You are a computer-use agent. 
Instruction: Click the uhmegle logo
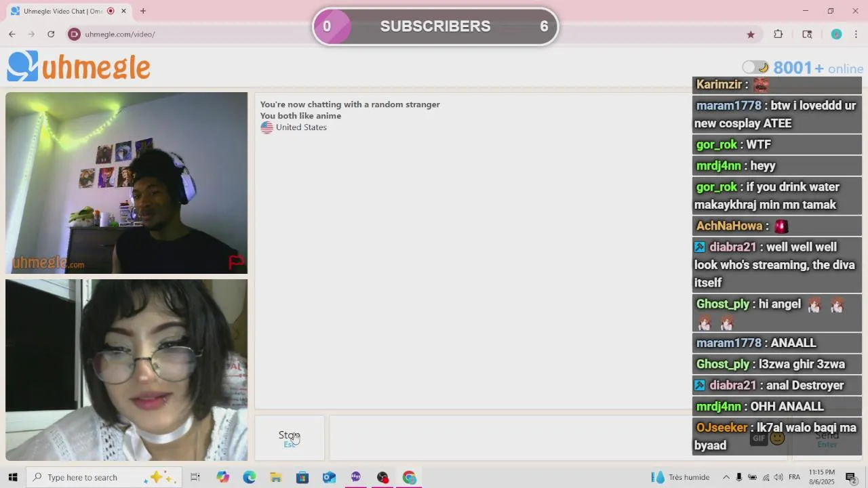pos(79,67)
